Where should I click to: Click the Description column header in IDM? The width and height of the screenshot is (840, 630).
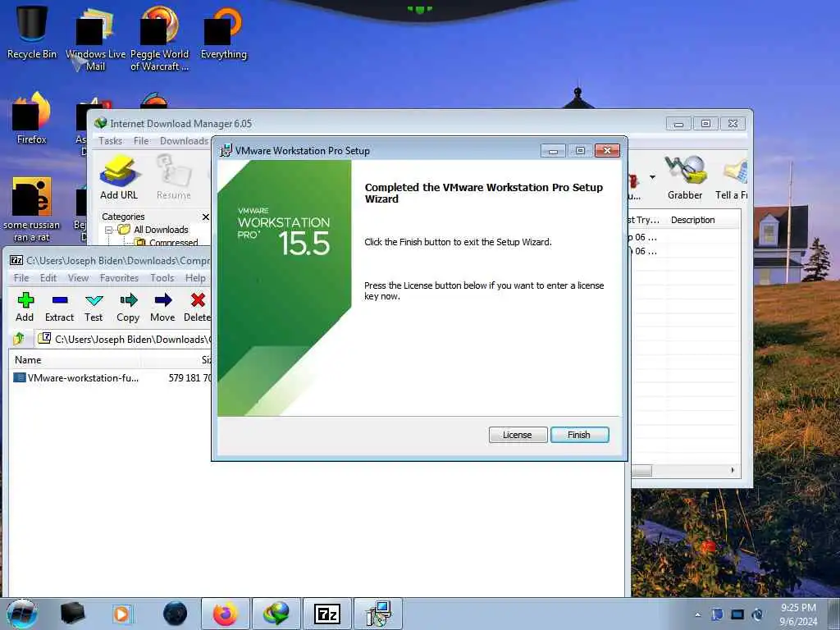(692, 220)
